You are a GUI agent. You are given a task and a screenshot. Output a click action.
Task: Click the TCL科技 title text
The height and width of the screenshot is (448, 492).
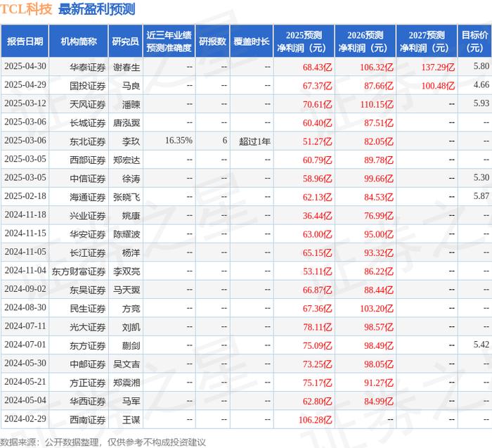point(26,9)
